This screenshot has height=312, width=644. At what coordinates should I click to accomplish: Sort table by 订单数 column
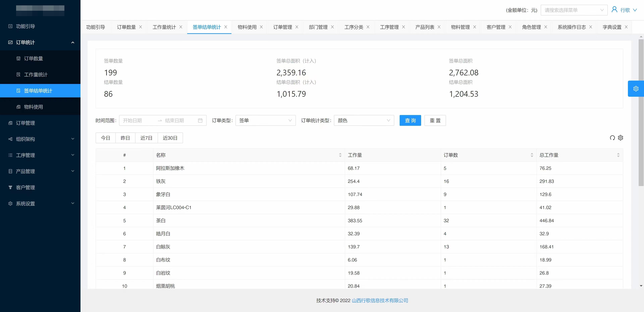(x=532, y=155)
